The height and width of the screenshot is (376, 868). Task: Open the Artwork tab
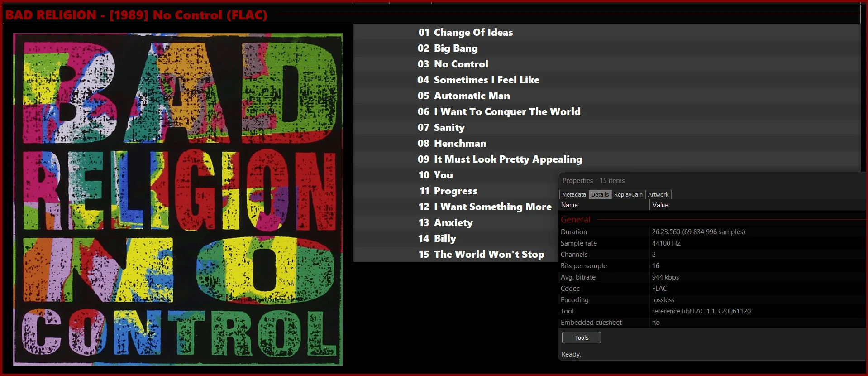[658, 194]
